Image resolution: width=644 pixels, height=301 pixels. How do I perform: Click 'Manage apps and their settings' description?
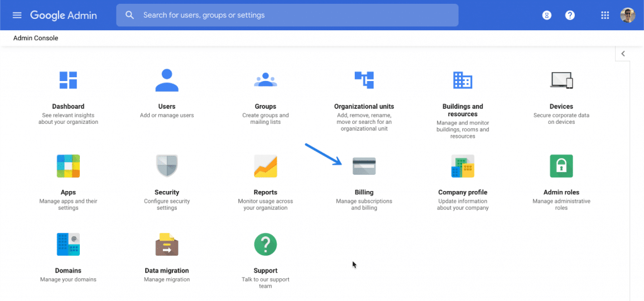tap(68, 204)
